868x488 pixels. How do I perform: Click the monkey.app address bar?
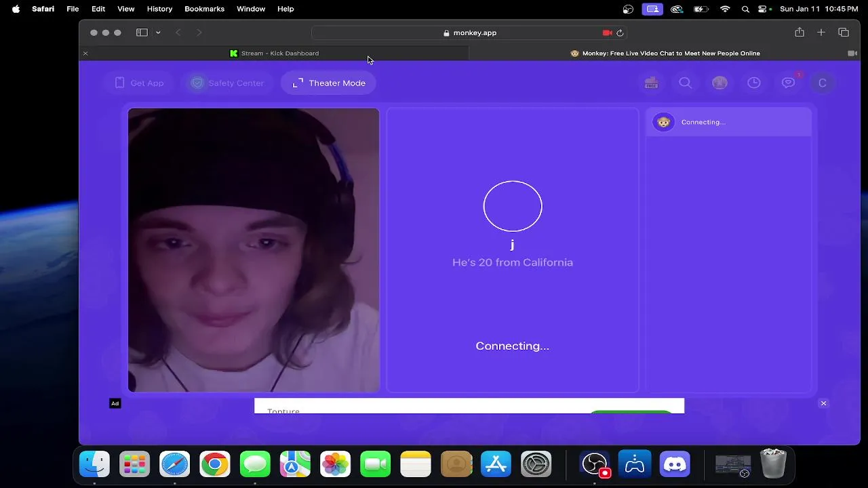(x=469, y=33)
